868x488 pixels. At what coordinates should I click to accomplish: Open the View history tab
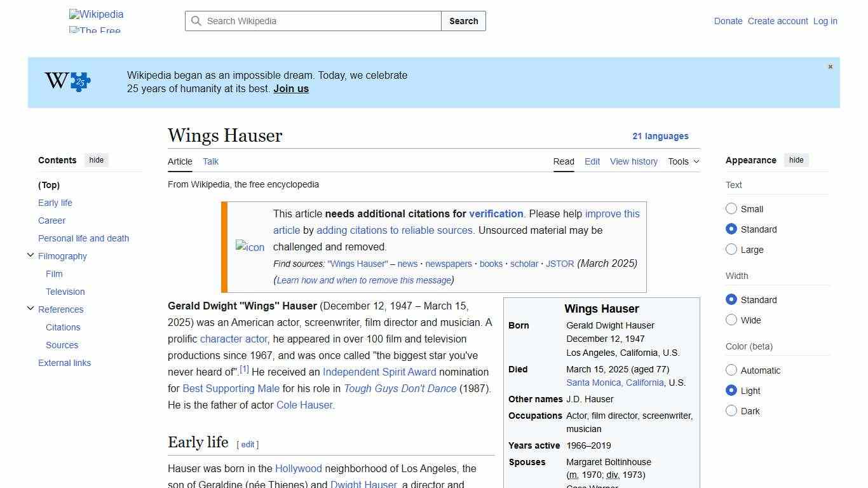click(x=634, y=161)
